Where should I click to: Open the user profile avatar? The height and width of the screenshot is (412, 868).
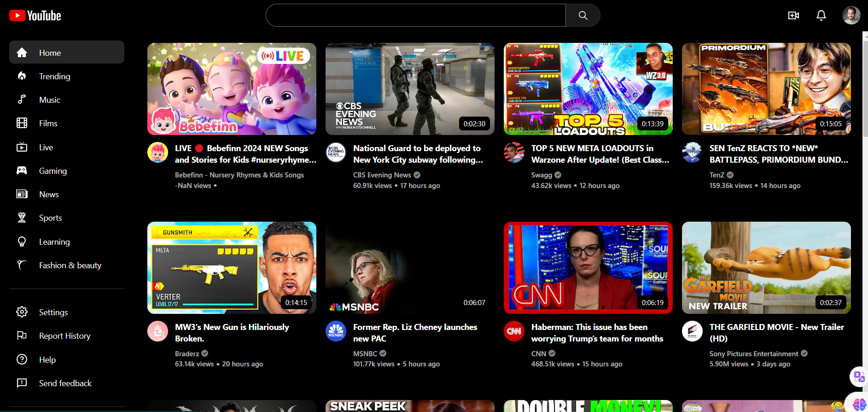click(x=851, y=16)
